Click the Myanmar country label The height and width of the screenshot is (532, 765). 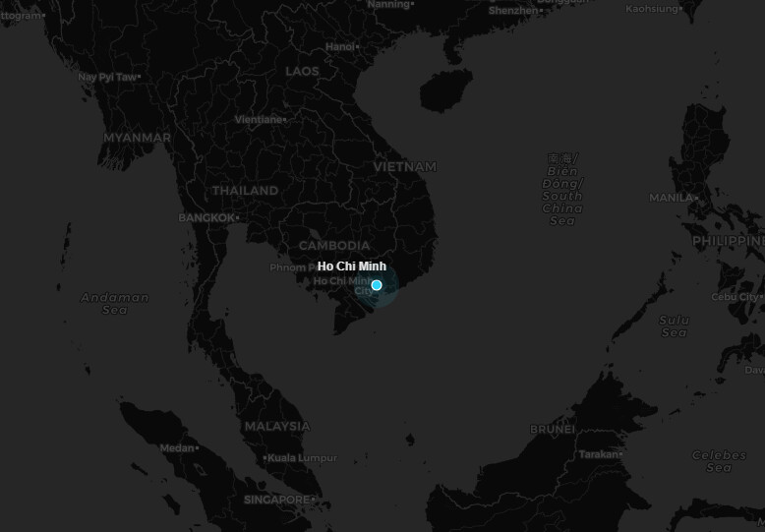pyautogui.click(x=137, y=138)
